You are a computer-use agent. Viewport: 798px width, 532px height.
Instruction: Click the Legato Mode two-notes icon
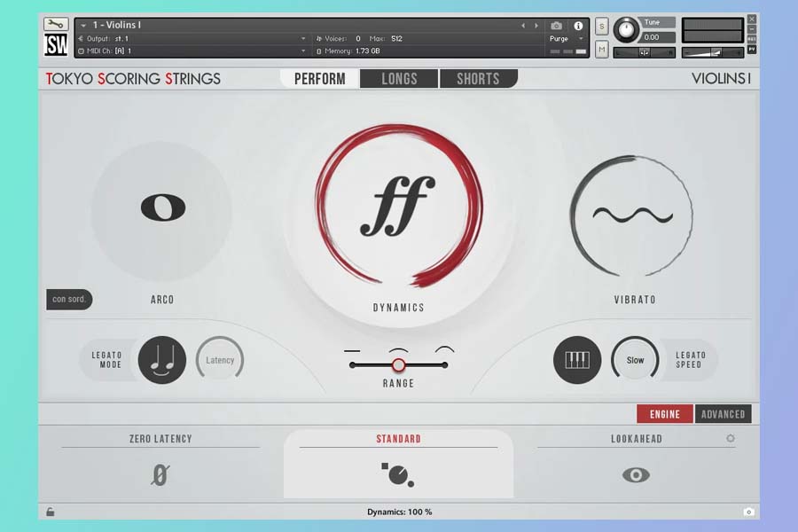coord(162,360)
